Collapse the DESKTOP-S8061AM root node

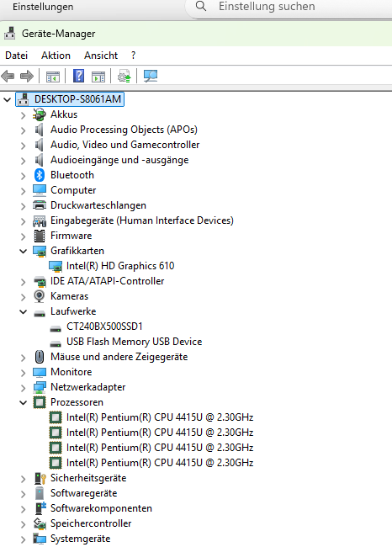pyautogui.click(x=7, y=100)
